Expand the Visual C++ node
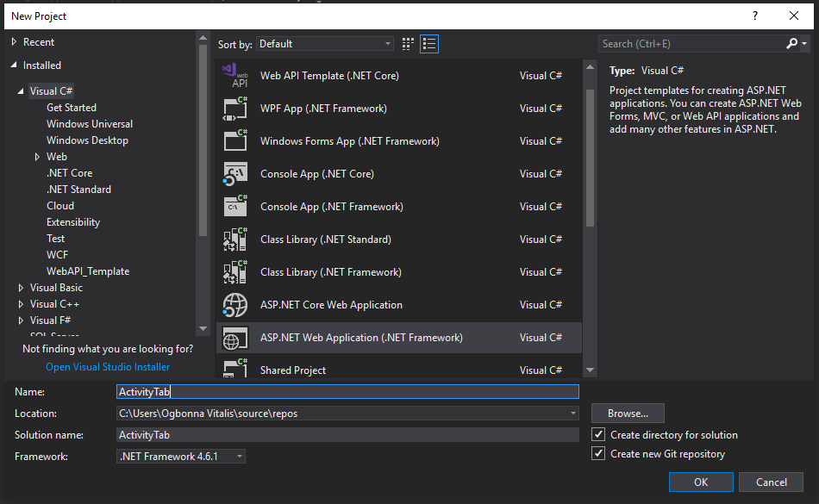This screenshot has height=504, width=819. tap(21, 303)
